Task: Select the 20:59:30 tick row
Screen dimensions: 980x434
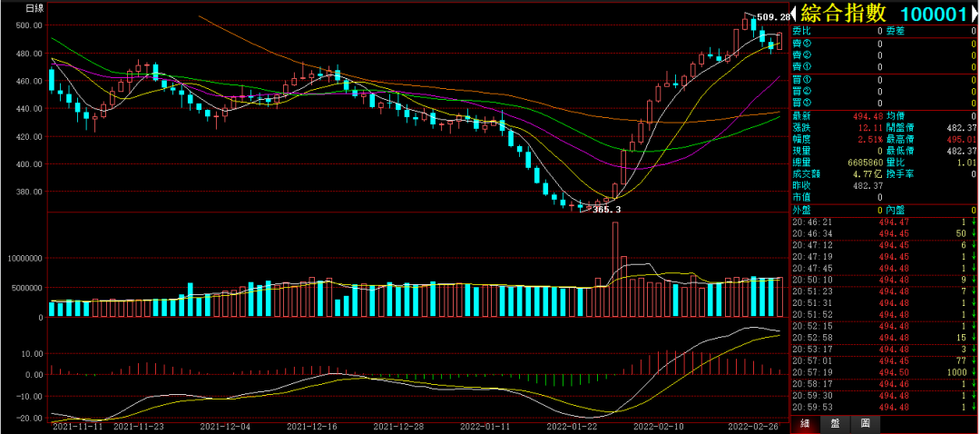Action: click(x=884, y=395)
